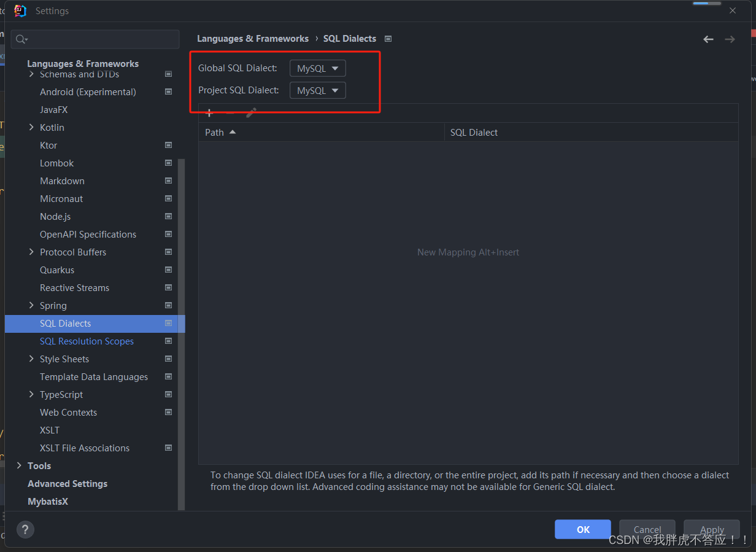Click project icon beside Android (Experimental)
Viewport: 756px width, 552px height.
168,91
